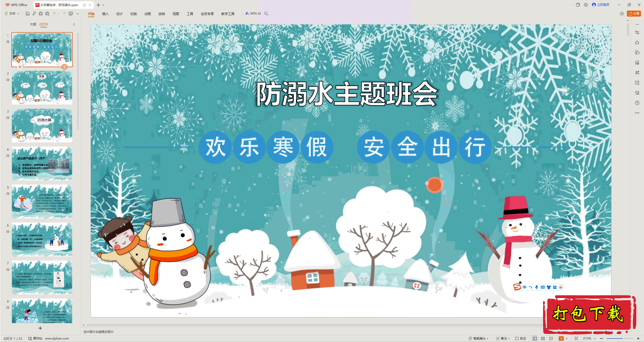Open slide transition icon in right sidebar
644x342 pixels.
click(x=637, y=53)
